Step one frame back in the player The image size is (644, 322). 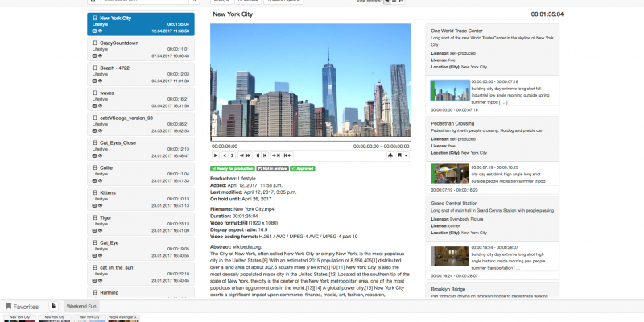(225, 155)
